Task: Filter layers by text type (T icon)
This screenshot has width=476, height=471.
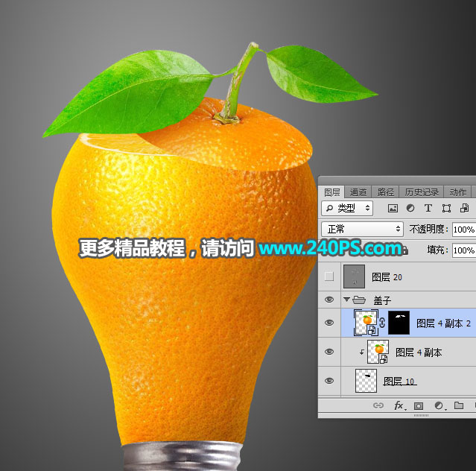Action: [x=428, y=209]
